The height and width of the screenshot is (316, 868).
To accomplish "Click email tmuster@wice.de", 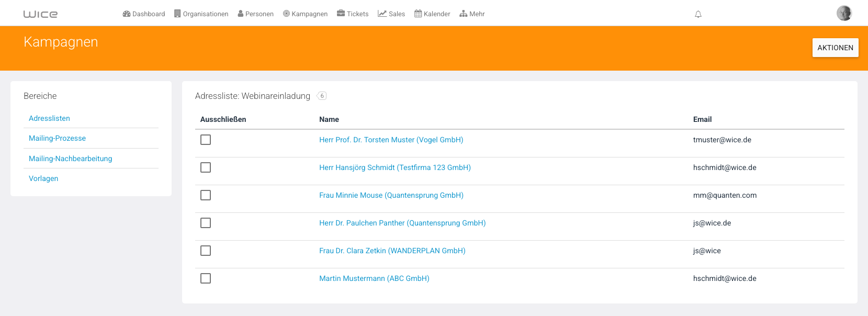I will coord(722,140).
